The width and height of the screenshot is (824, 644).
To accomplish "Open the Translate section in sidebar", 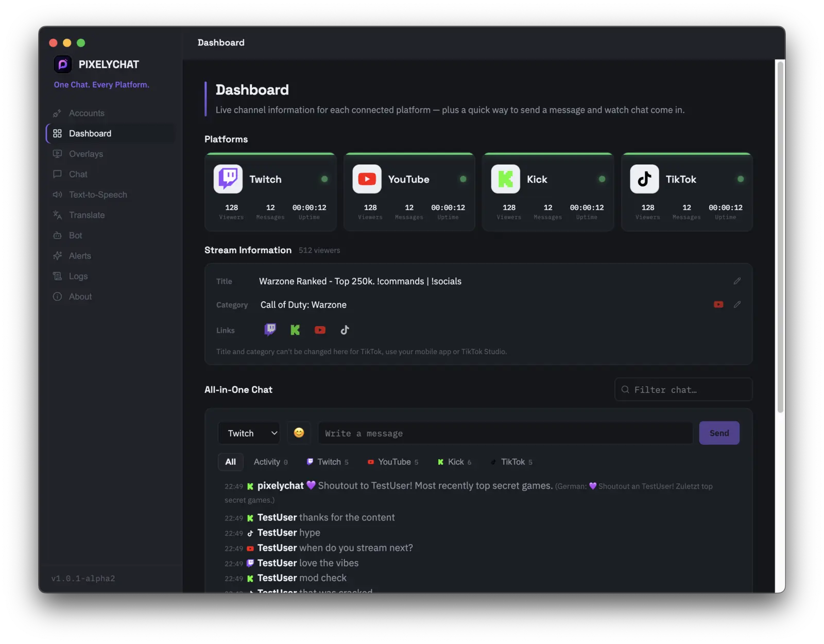I will (x=110, y=215).
